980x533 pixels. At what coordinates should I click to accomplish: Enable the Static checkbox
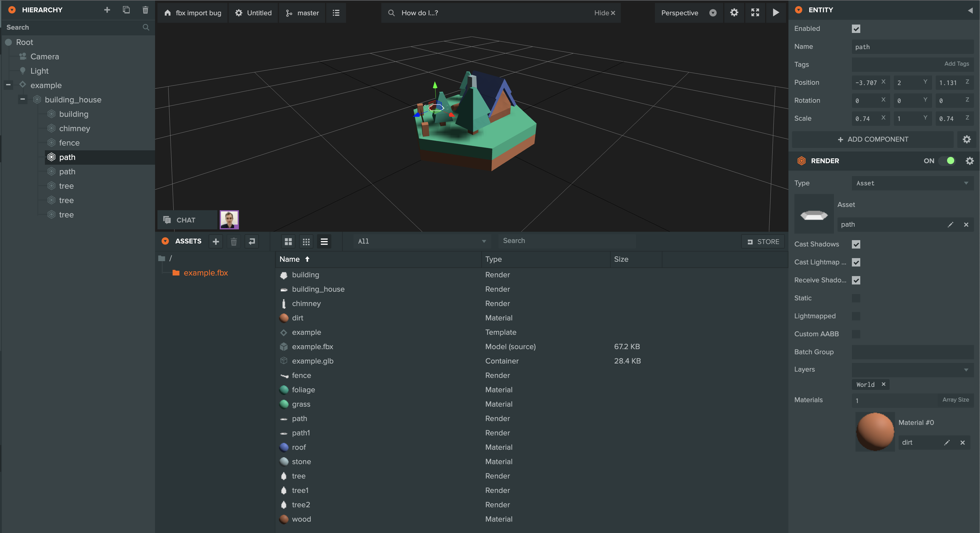pos(855,298)
